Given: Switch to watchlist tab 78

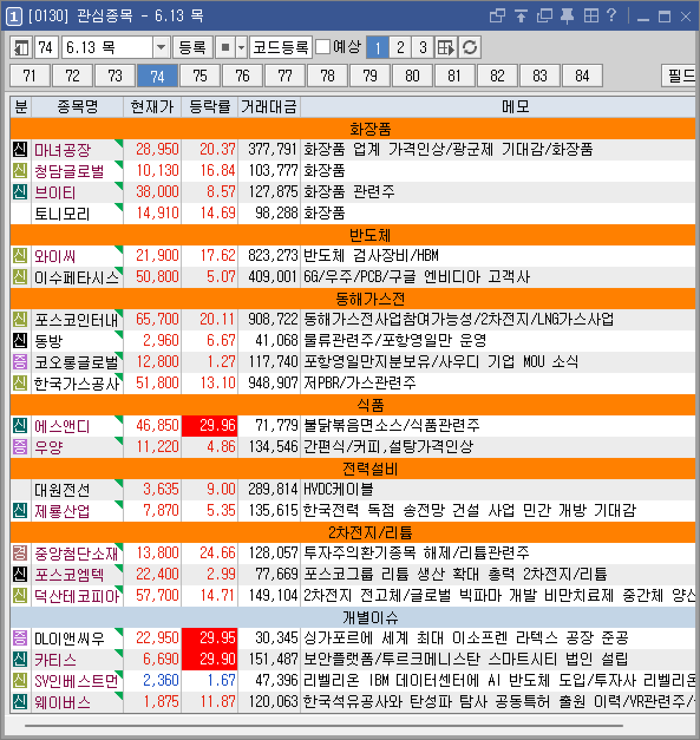Looking at the screenshot, I should pos(328,76).
